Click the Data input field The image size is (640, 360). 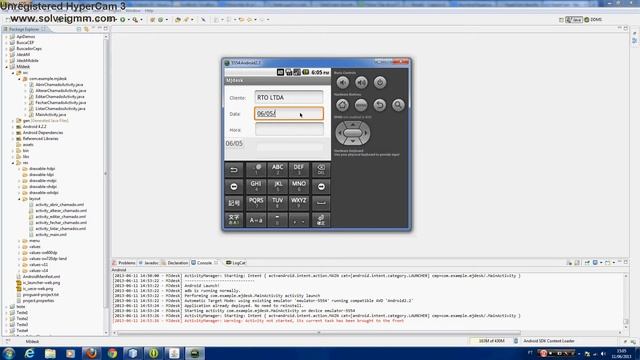289,113
